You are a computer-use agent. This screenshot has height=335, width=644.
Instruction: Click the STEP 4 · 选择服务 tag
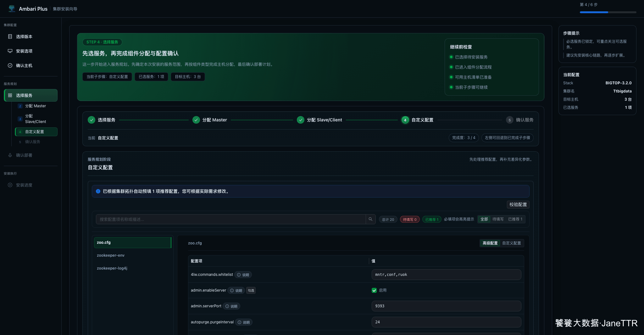[x=102, y=42]
